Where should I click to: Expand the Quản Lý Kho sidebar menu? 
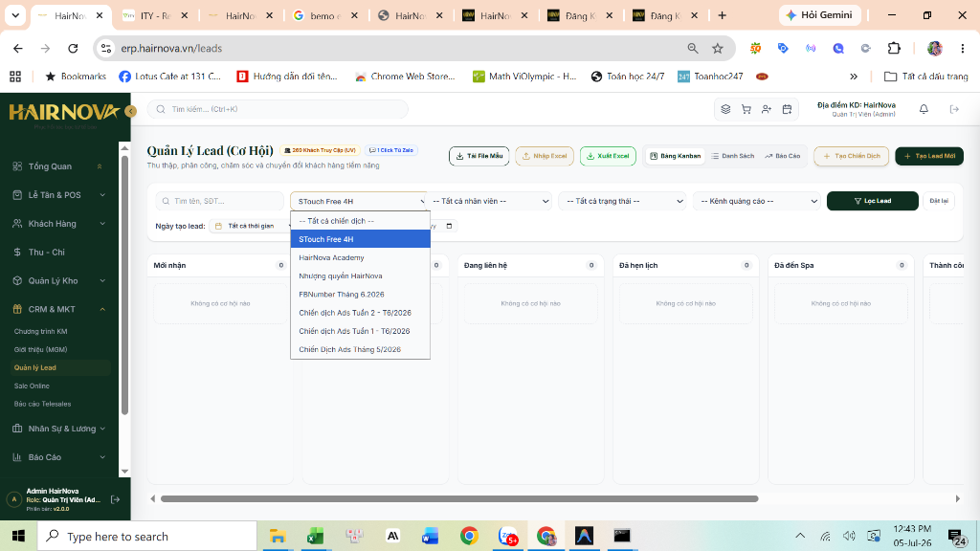(x=59, y=281)
